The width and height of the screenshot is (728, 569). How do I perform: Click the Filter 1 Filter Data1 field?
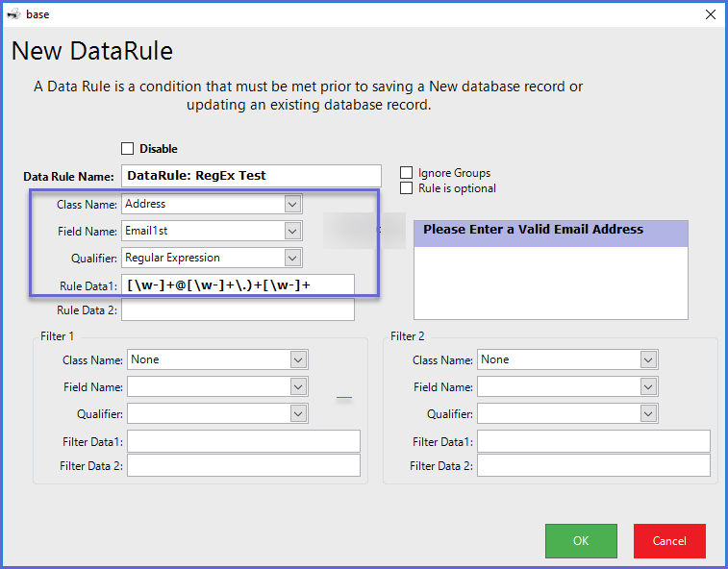243,441
